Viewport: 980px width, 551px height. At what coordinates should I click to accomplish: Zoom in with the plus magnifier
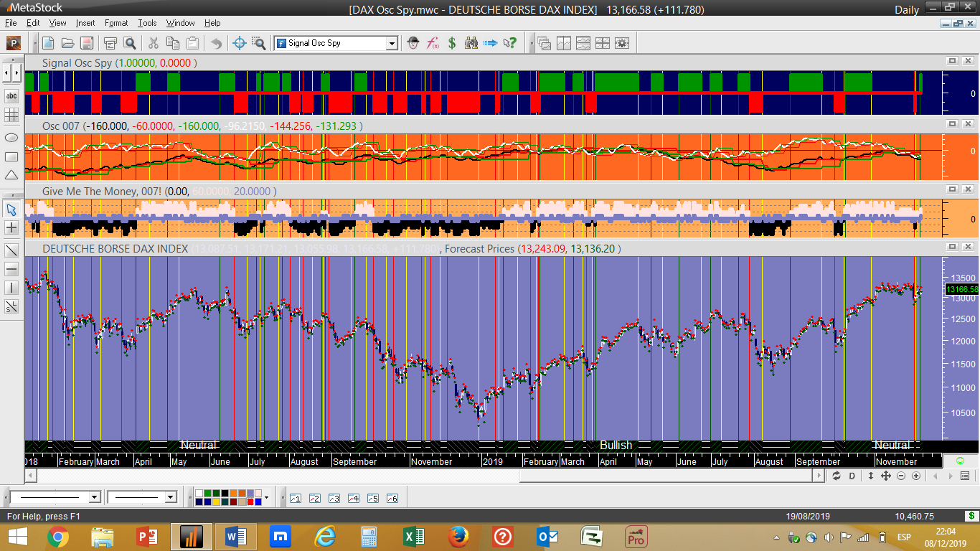click(916, 476)
